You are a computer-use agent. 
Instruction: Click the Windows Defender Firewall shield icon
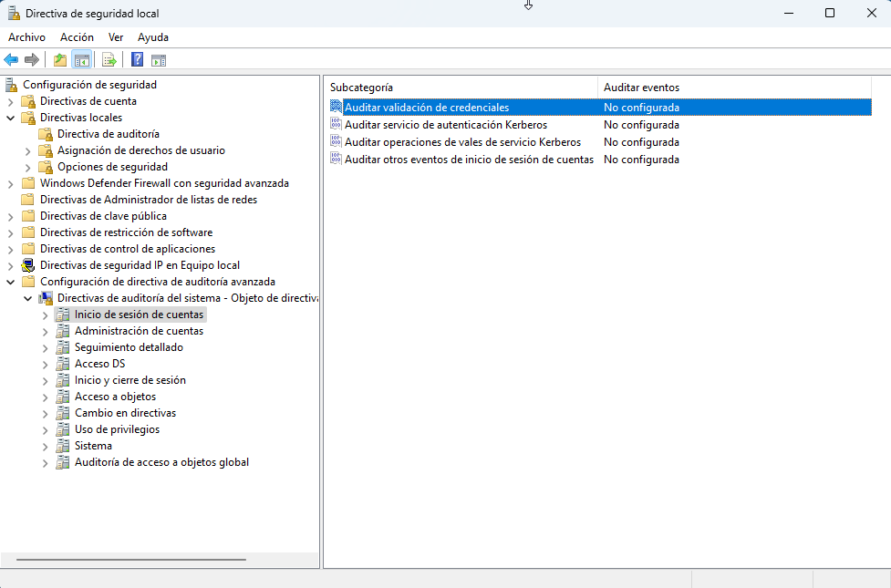28,182
